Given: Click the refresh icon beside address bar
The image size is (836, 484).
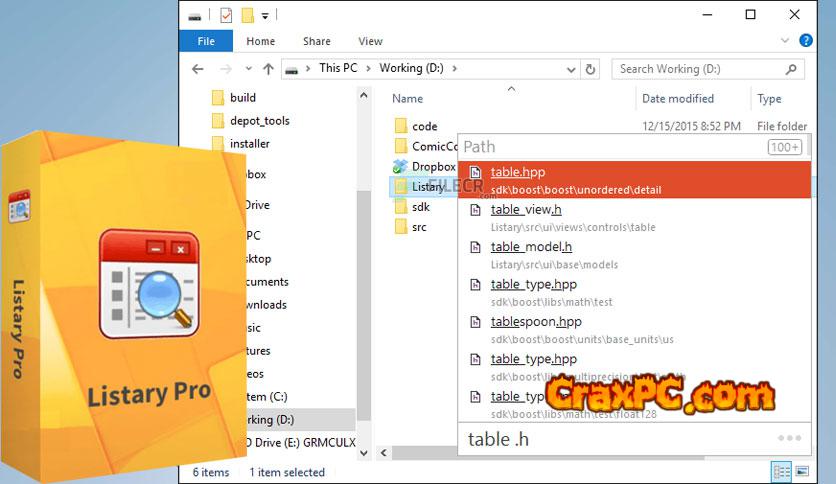Looking at the screenshot, I should (591, 69).
